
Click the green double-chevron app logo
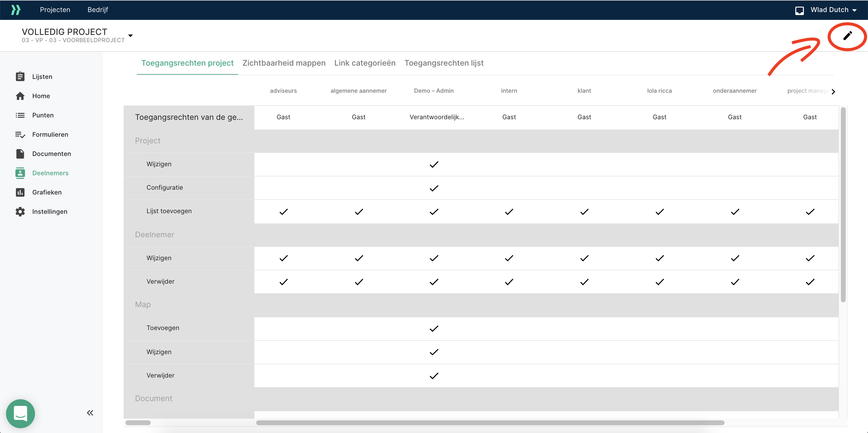(x=15, y=10)
